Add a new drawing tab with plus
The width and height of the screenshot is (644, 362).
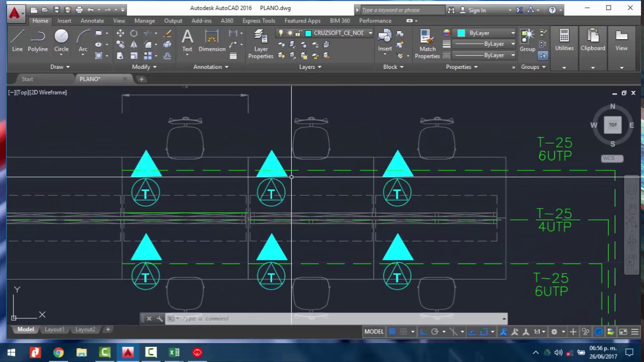point(141,79)
